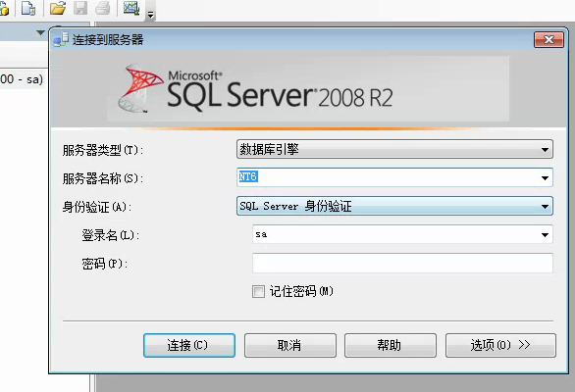Enable the 记住密码 checkbox
The height and width of the screenshot is (392, 575).
pos(258,292)
